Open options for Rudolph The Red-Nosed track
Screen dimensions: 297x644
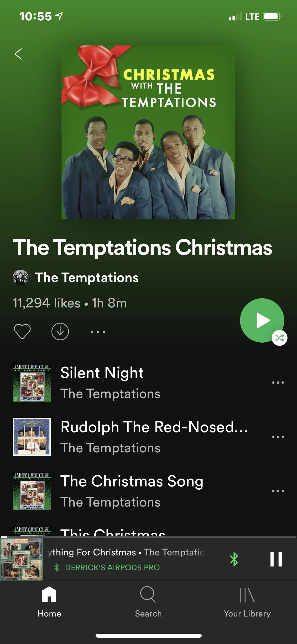(278, 437)
